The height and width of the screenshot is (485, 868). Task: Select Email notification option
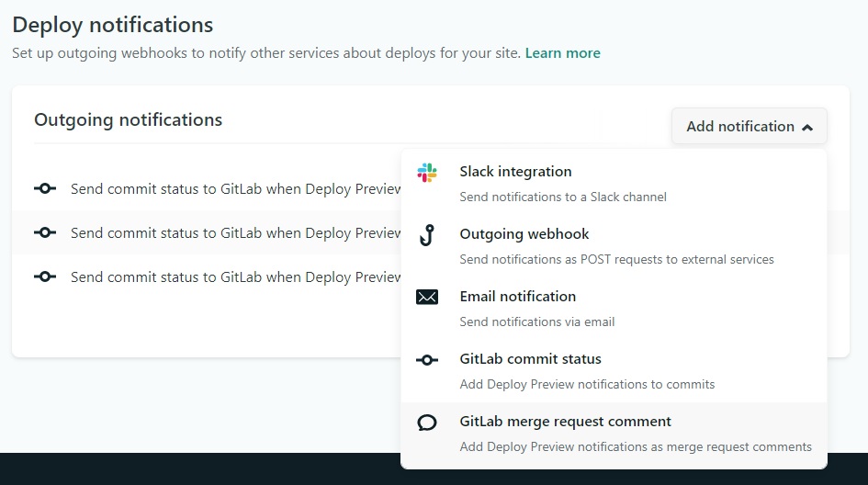point(614,308)
